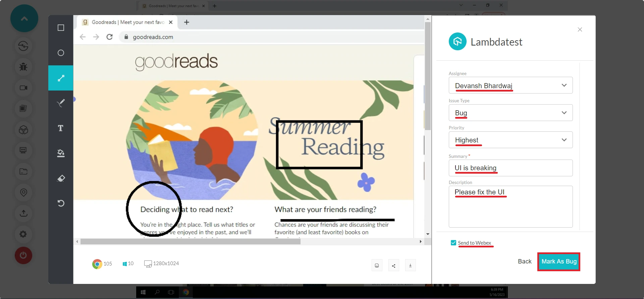Select the rectangle annotation tool

coord(61,28)
